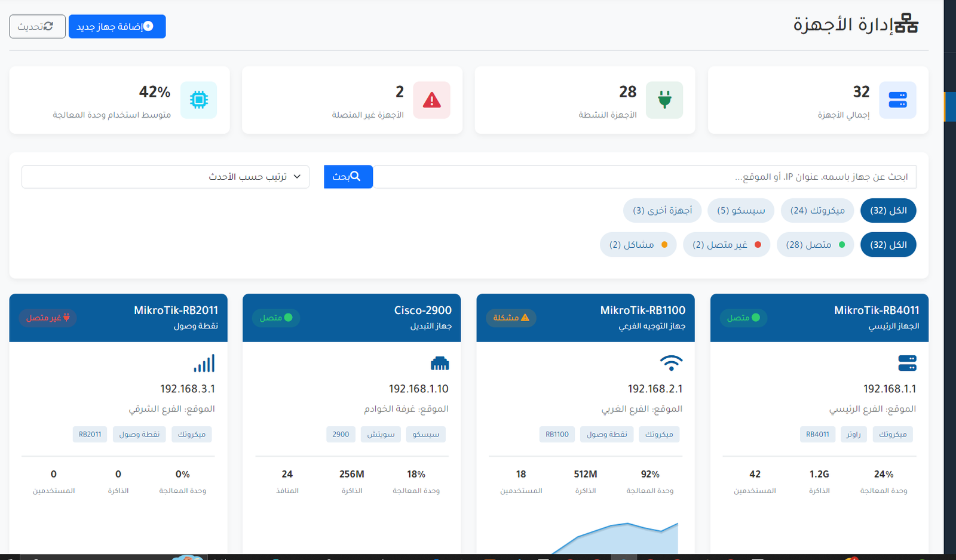Click the server icon in total devices card
Viewport: 956px width, 560px height.
pyautogui.click(x=897, y=100)
